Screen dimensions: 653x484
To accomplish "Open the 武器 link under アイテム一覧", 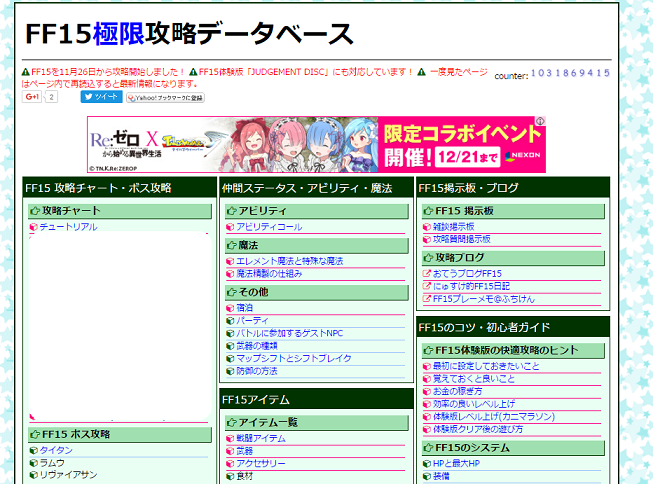I will point(244,451).
